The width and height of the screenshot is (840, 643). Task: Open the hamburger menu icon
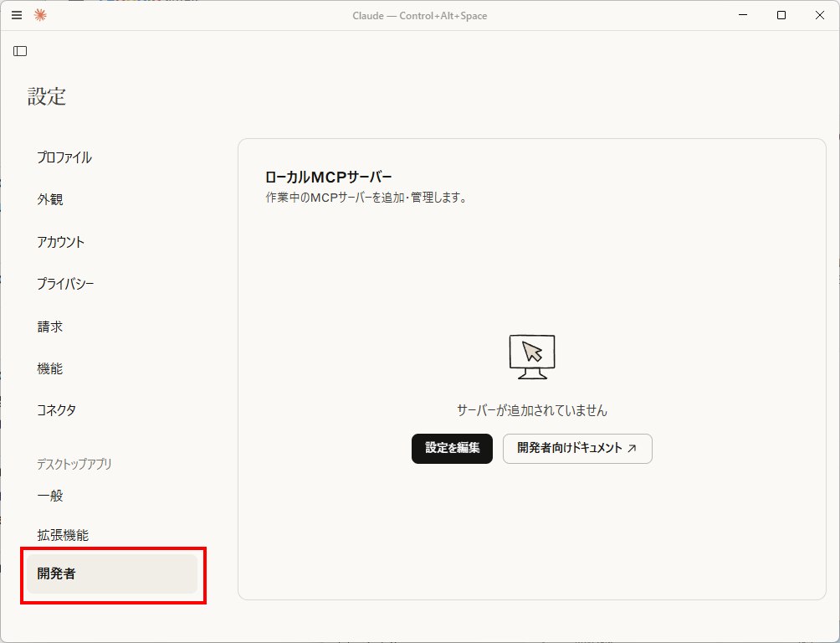(x=17, y=15)
